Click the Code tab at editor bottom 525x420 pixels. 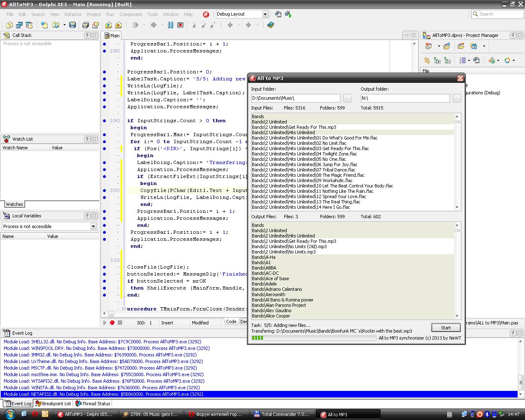(x=231, y=322)
